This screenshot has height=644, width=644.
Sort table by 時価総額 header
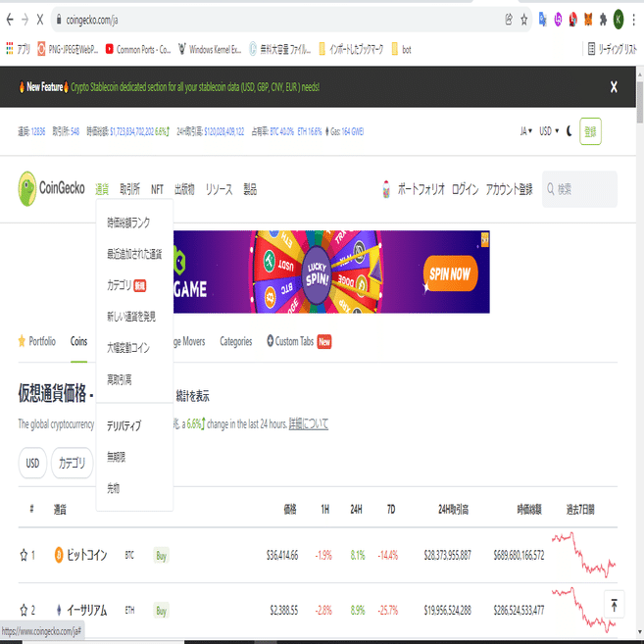(529, 510)
